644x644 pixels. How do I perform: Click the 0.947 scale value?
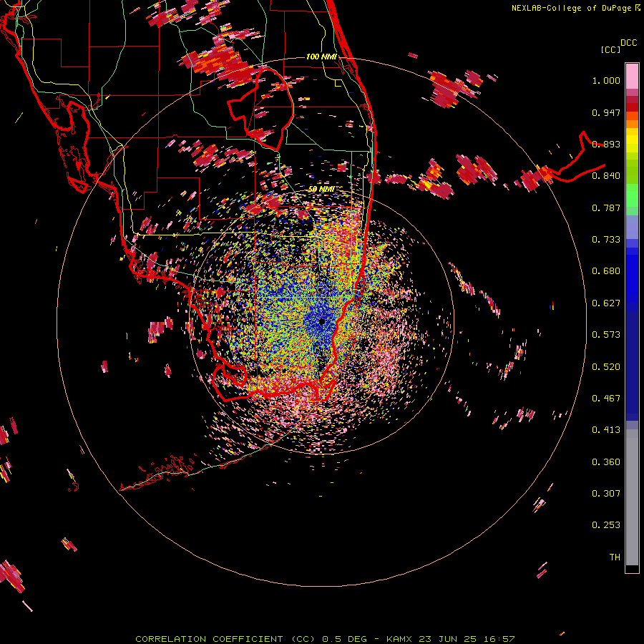(606, 112)
